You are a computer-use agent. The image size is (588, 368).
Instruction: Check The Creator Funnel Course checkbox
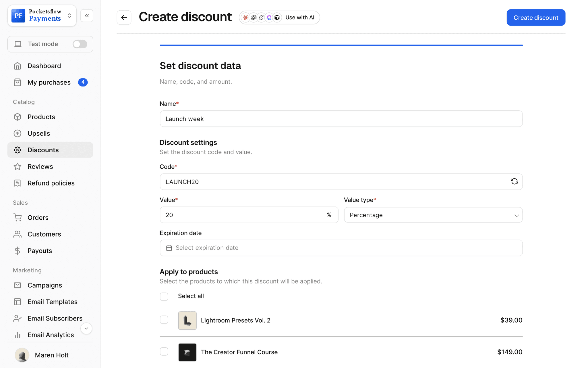164,351
